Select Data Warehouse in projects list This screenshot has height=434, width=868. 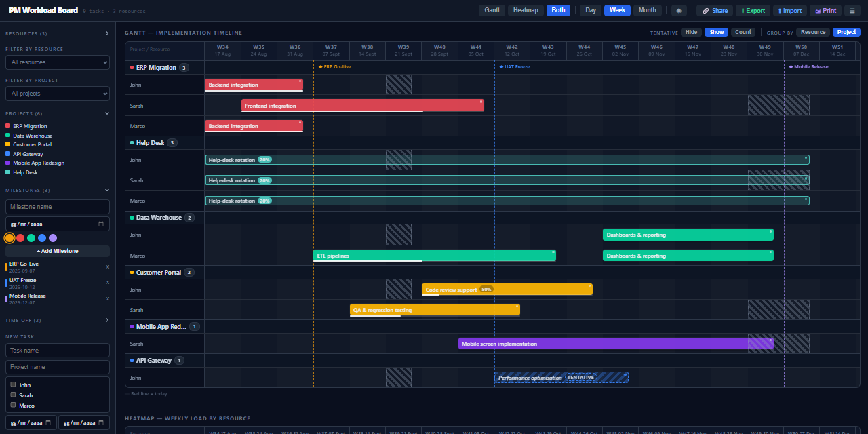[33, 136]
